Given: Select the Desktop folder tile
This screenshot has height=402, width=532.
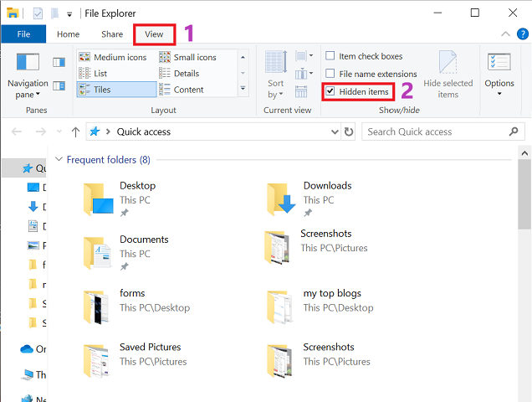Looking at the screenshot, I should pyautogui.click(x=120, y=198).
